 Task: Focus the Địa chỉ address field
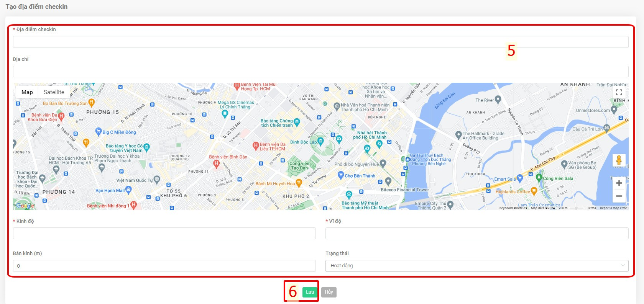pos(320,72)
